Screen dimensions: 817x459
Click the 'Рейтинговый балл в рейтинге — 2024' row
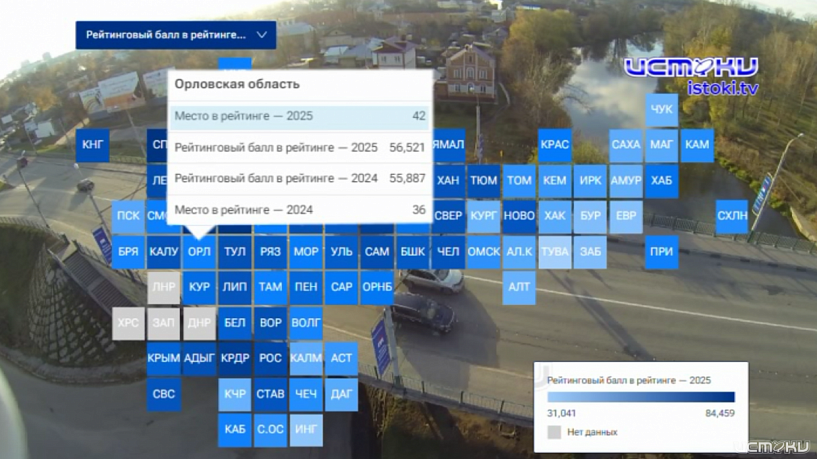coord(299,179)
